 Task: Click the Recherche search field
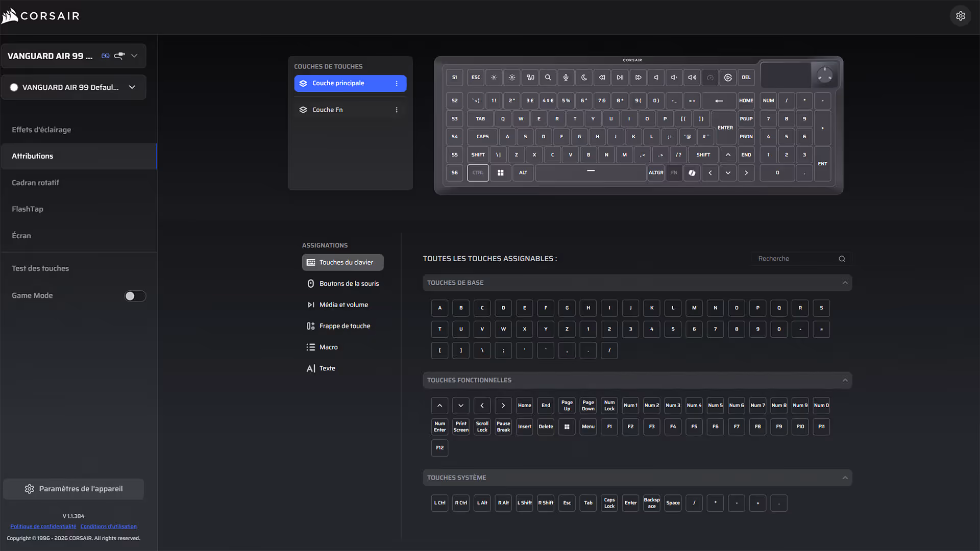(x=801, y=259)
